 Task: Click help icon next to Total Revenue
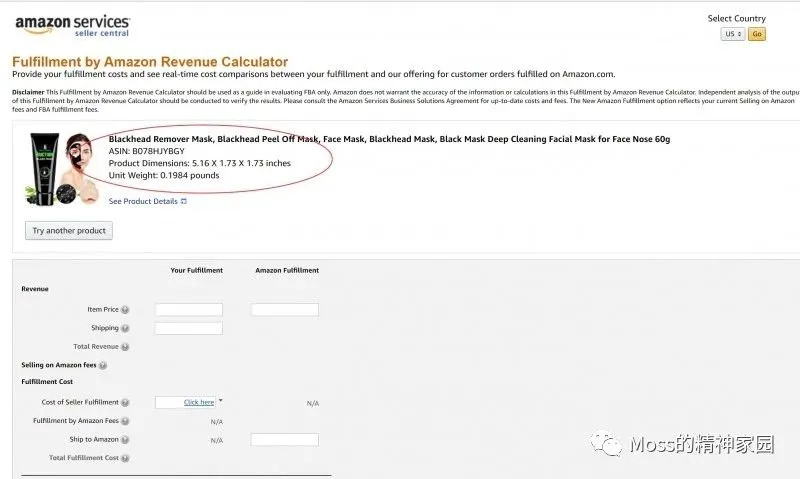coord(125,347)
